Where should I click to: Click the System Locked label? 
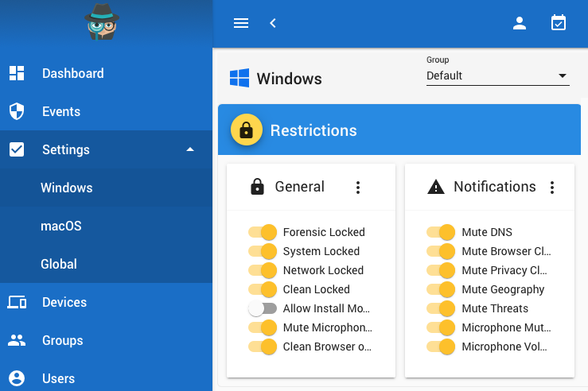click(x=321, y=251)
